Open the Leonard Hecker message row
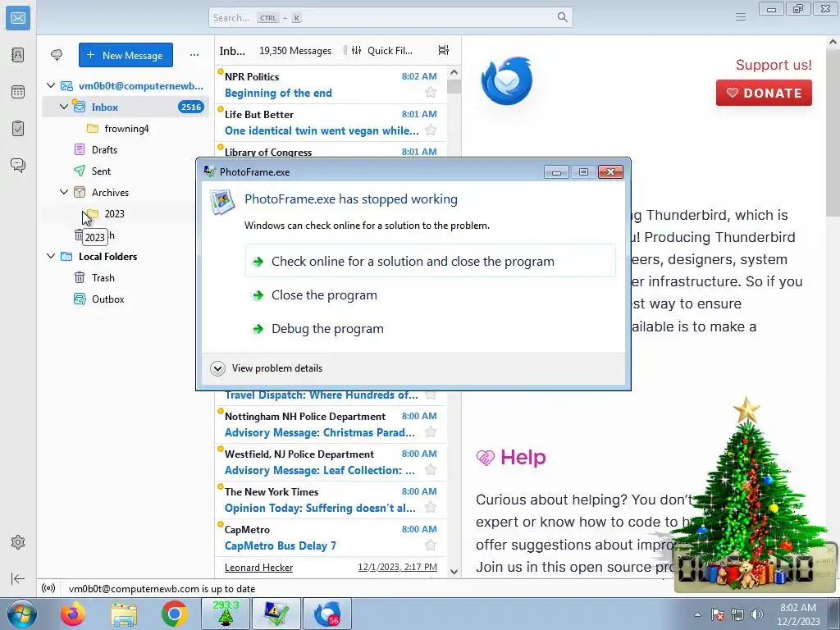Viewport: 840px width, 630px height. (331, 567)
